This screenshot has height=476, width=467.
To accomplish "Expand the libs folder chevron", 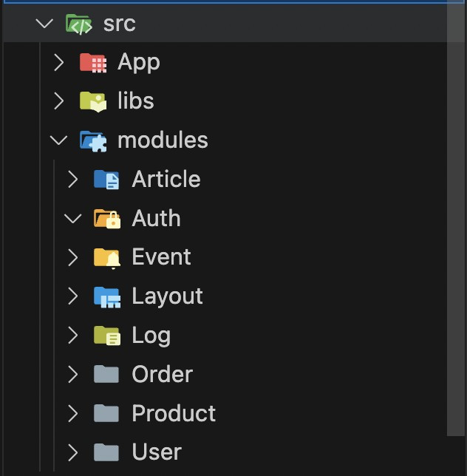I will (x=58, y=101).
